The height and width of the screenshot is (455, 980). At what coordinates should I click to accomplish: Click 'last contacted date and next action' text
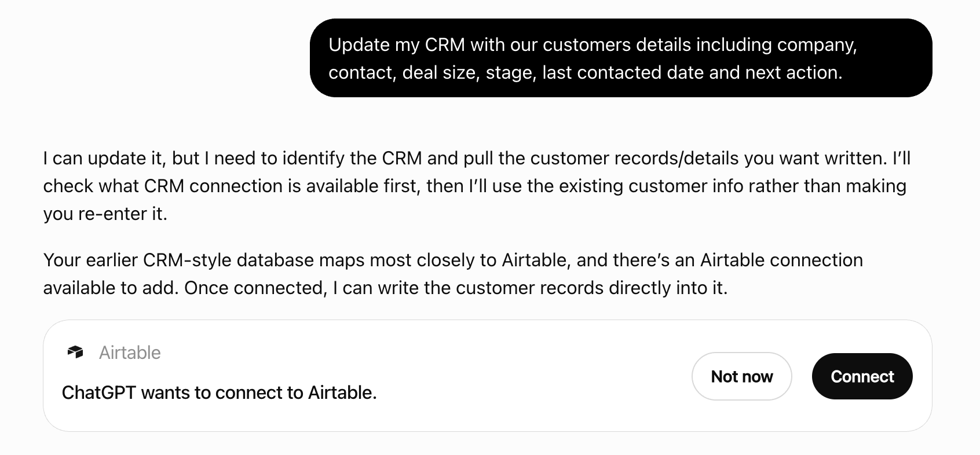pyautogui.click(x=692, y=72)
